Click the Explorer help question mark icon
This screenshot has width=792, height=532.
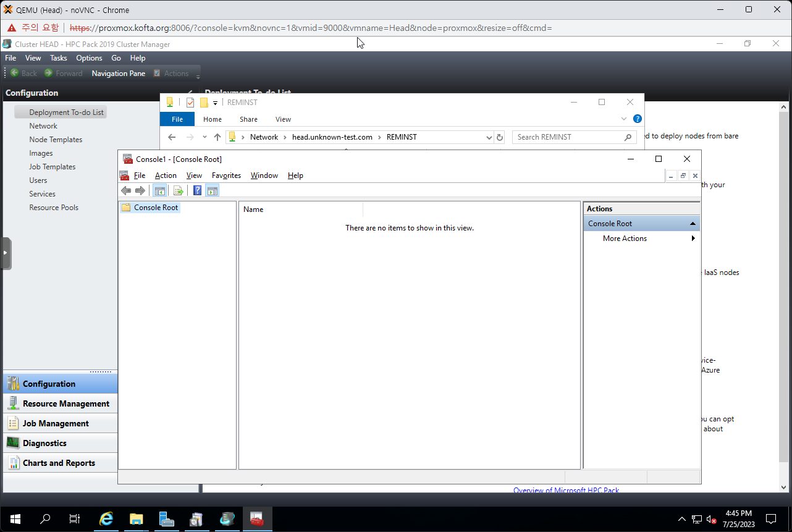637,119
